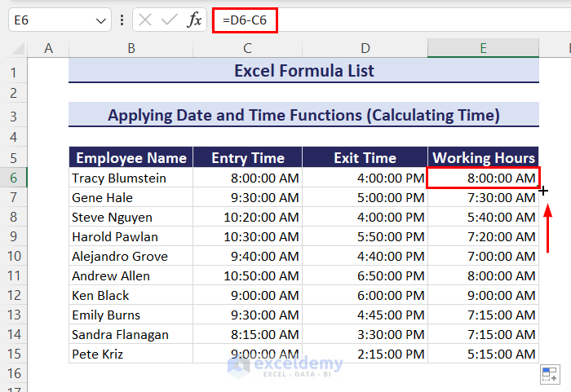Click Pete Kriz's exit time 2:15:00 PM
Image resolution: width=571 pixels, height=392 pixels.
pyautogui.click(x=365, y=355)
